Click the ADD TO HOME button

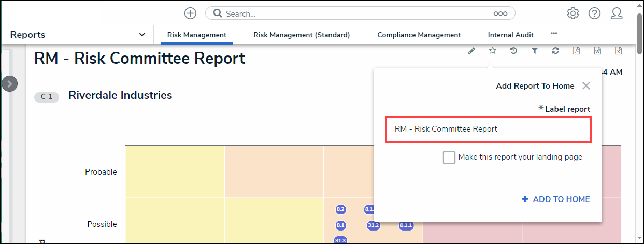(x=555, y=199)
